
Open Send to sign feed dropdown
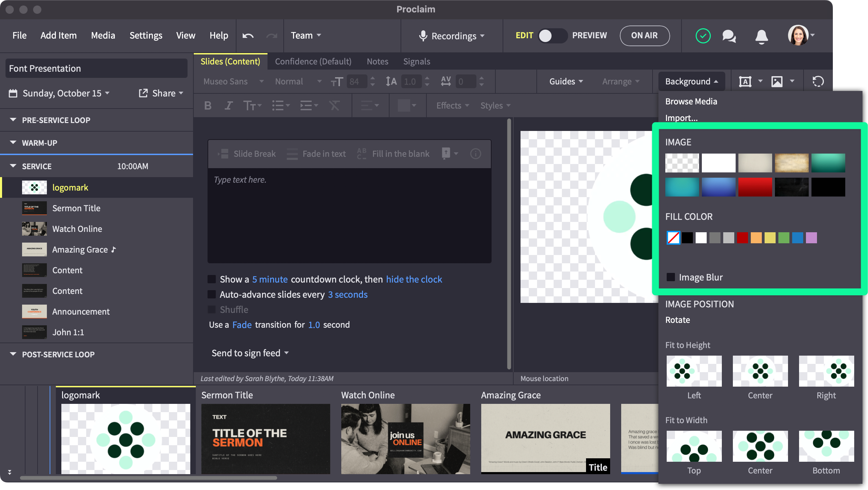click(250, 353)
